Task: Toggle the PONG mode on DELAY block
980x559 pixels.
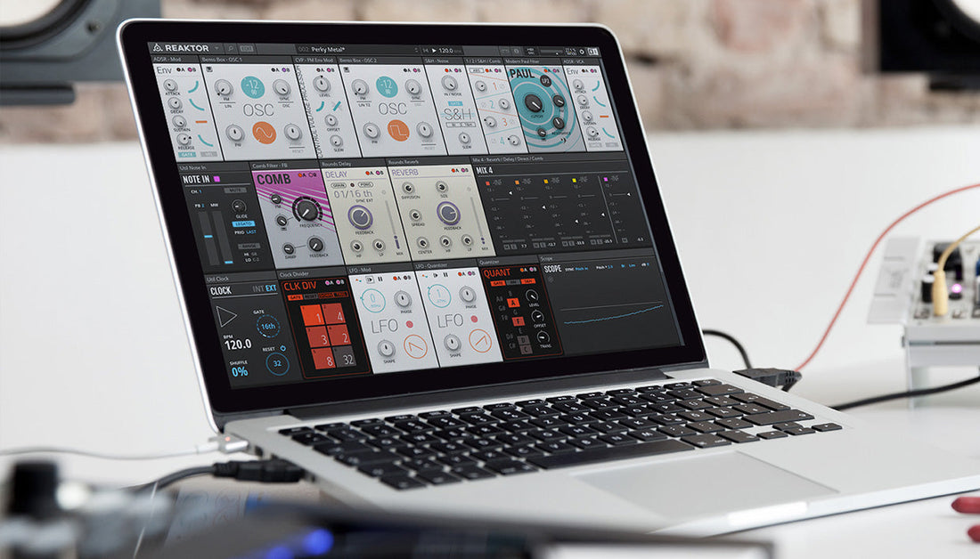Action: point(365,185)
